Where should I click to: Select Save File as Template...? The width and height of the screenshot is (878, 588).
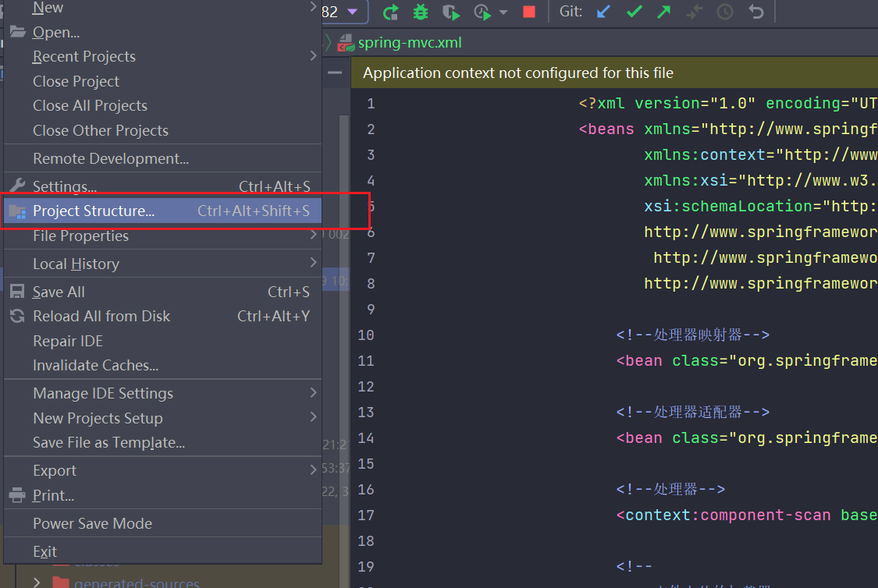pyautogui.click(x=162, y=442)
